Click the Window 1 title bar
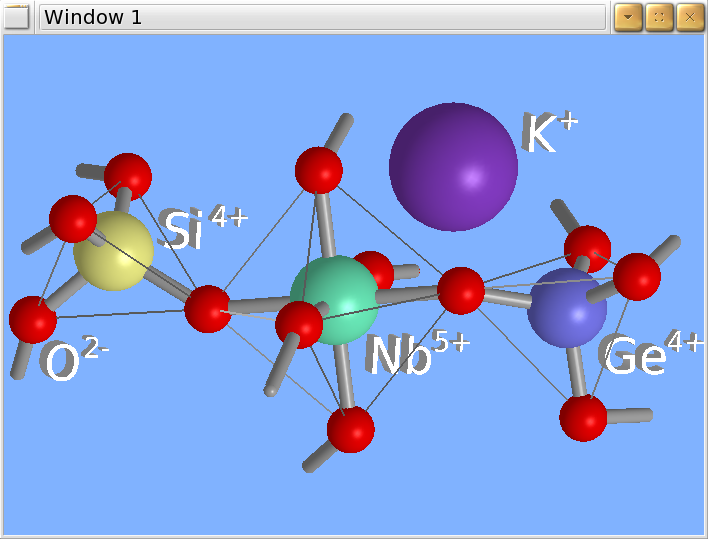The width and height of the screenshot is (708, 539). point(322,17)
